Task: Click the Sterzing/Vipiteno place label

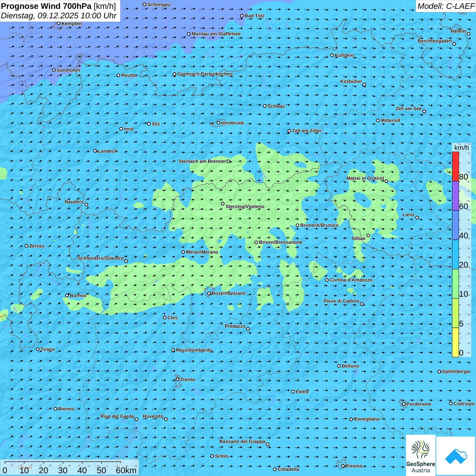Action: tap(245, 206)
